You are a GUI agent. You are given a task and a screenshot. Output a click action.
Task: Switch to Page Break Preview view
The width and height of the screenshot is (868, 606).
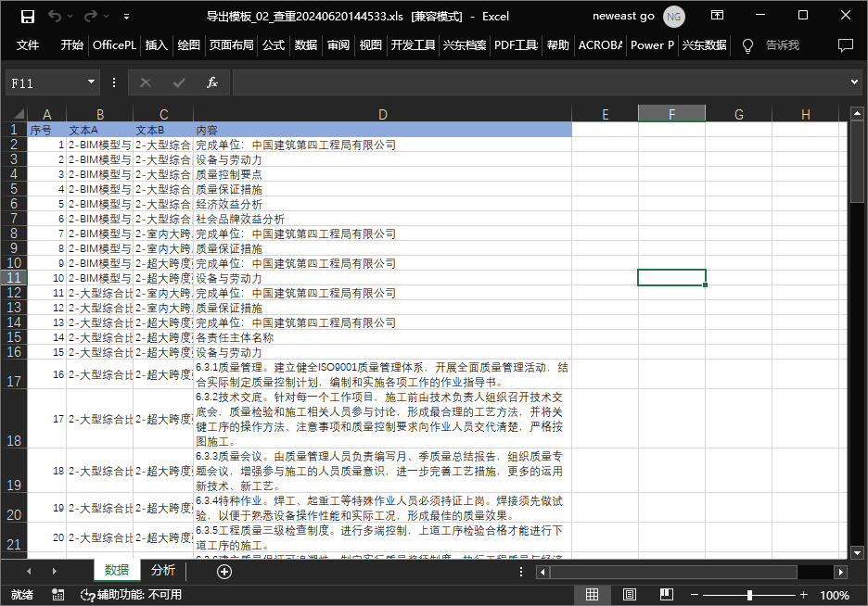click(665, 595)
